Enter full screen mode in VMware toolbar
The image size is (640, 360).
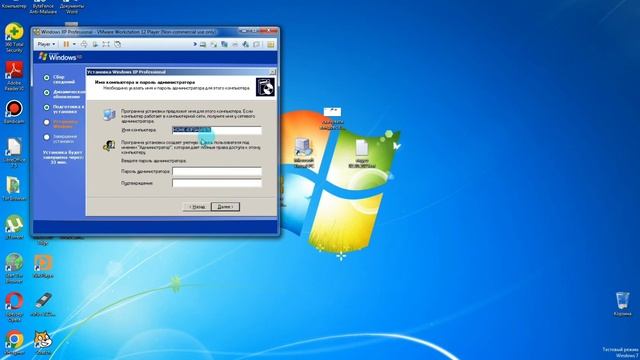[x=106, y=44]
